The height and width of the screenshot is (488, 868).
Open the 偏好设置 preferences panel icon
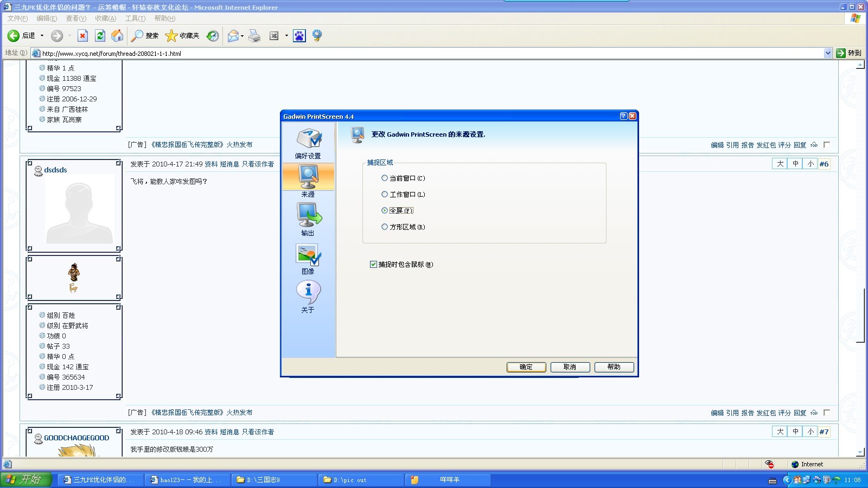tap(308, 139)
